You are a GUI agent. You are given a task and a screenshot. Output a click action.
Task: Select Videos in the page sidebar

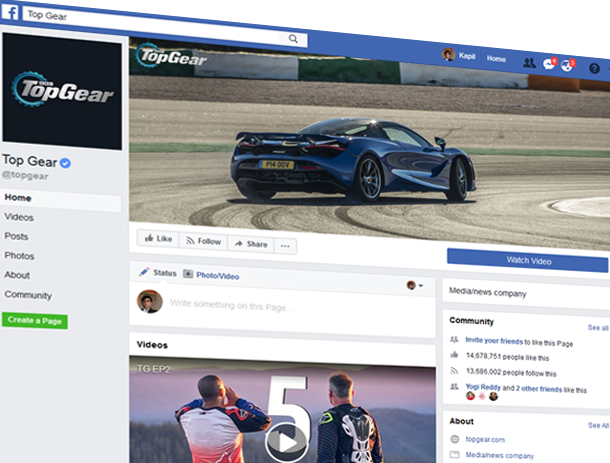tap(19, 217)
